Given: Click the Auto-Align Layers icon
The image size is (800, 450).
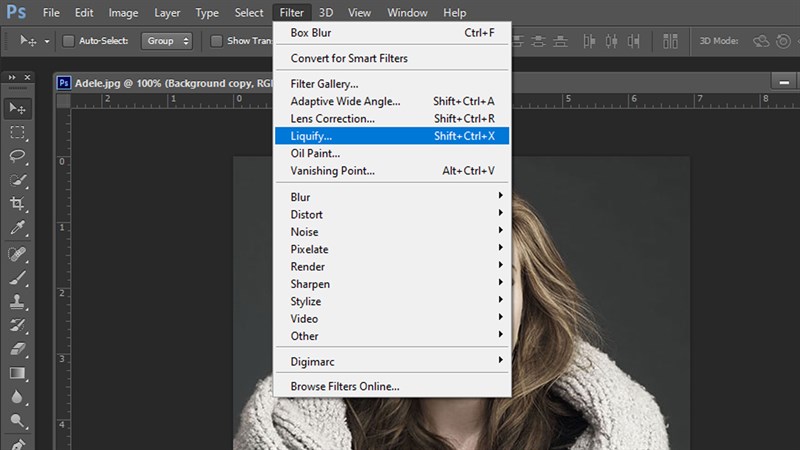Looking at the screenshot, I should click(670, 41).
